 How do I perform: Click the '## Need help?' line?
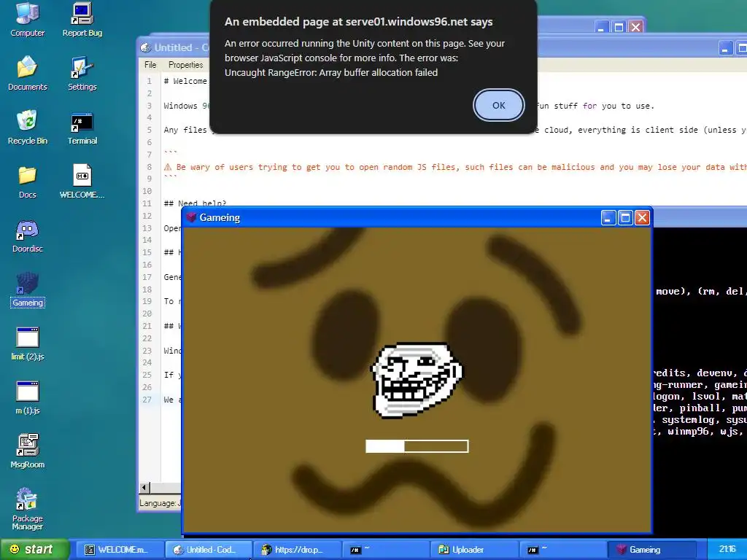click(x=195, y=203)
